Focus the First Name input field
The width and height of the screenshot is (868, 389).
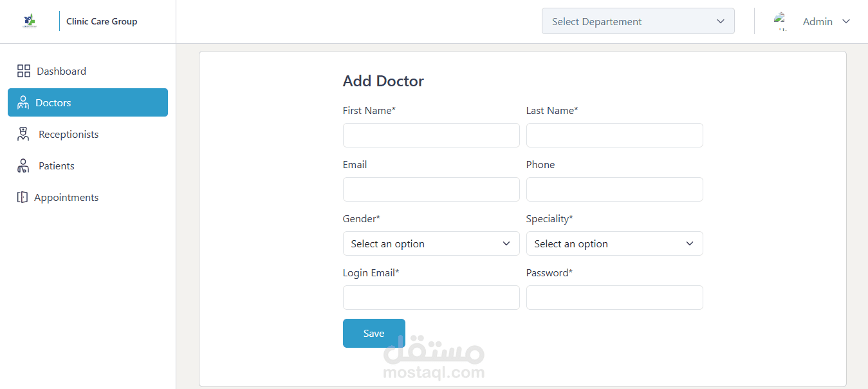431,135
